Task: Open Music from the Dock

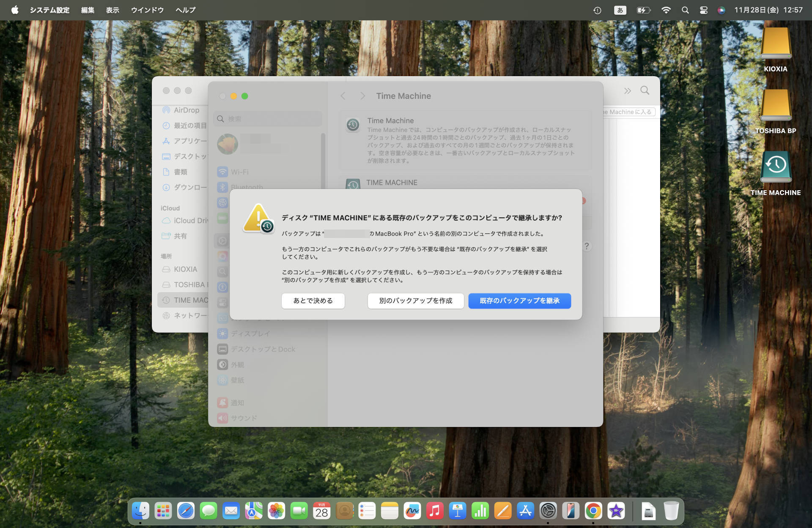Action: (x=434, y=511)
